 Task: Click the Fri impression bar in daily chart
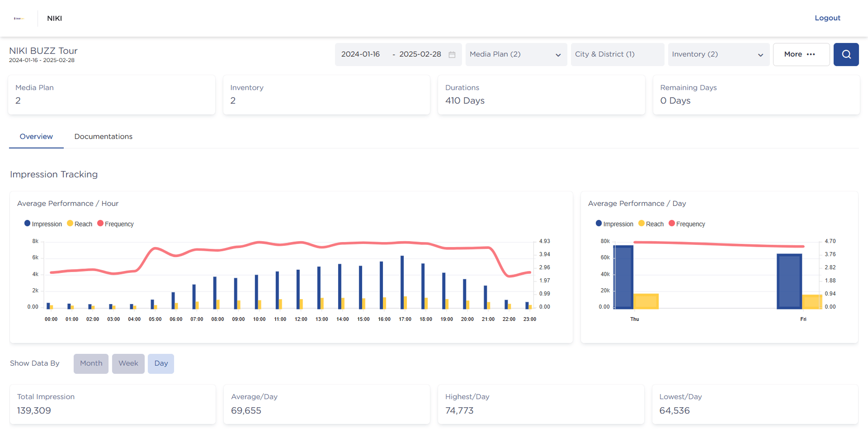point(789,281)
